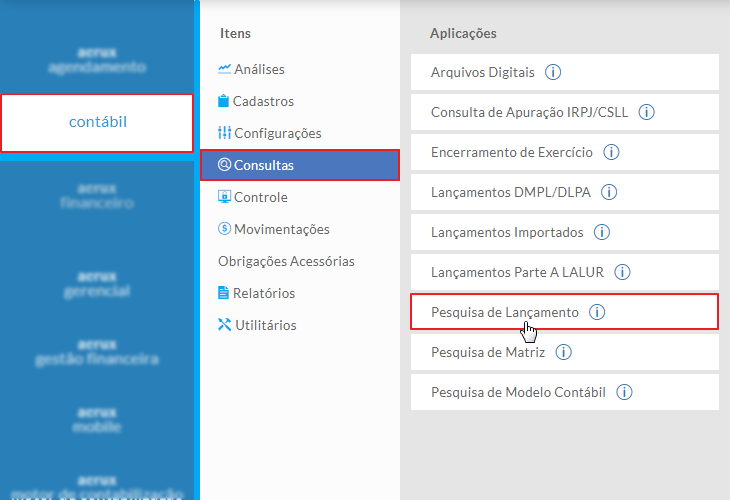Go to Controle in the Itens list

[x=260, y=197]
